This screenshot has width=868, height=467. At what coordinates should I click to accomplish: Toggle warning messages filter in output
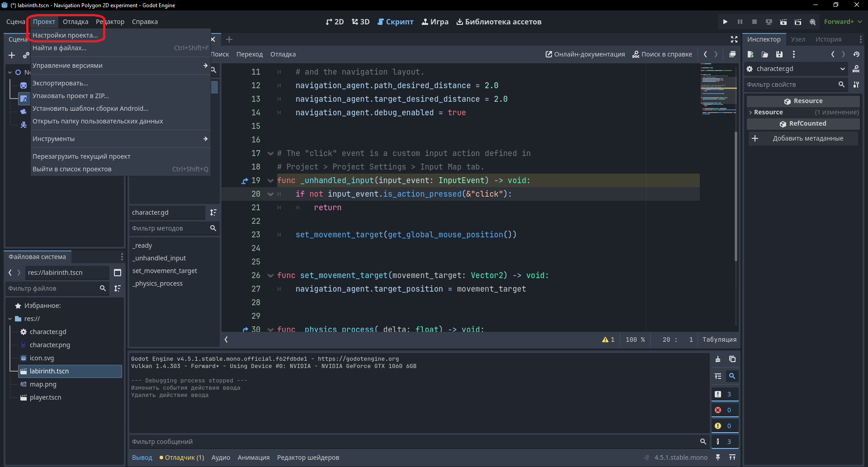(x=725, y=426)
